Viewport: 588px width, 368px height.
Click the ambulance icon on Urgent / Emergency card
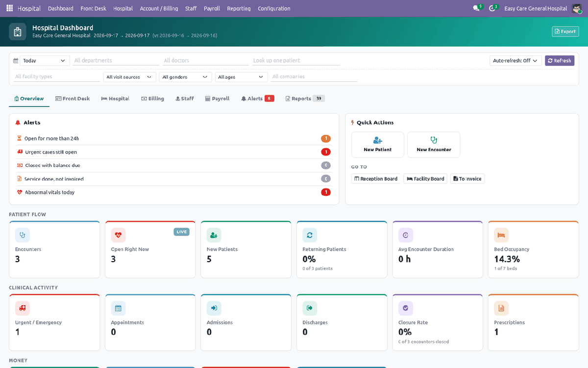(23, 308)
